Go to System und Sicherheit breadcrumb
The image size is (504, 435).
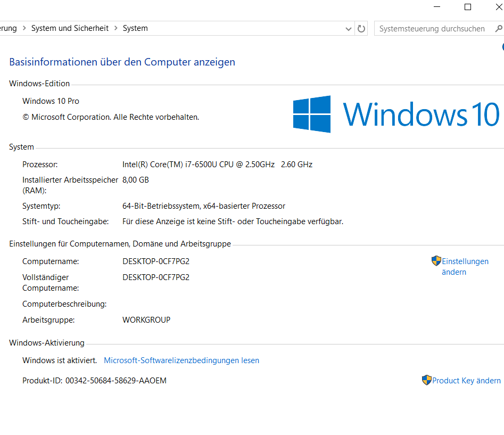tap(70, 28)
